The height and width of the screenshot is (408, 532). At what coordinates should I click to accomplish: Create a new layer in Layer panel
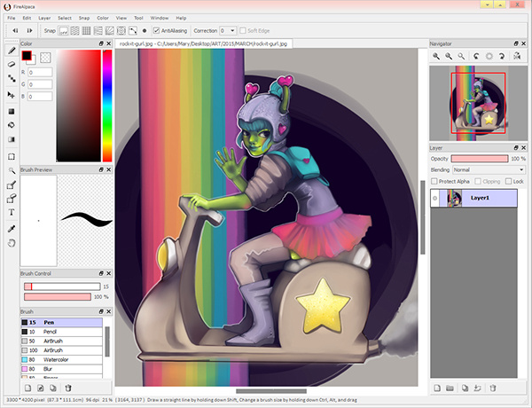point(437,388)
